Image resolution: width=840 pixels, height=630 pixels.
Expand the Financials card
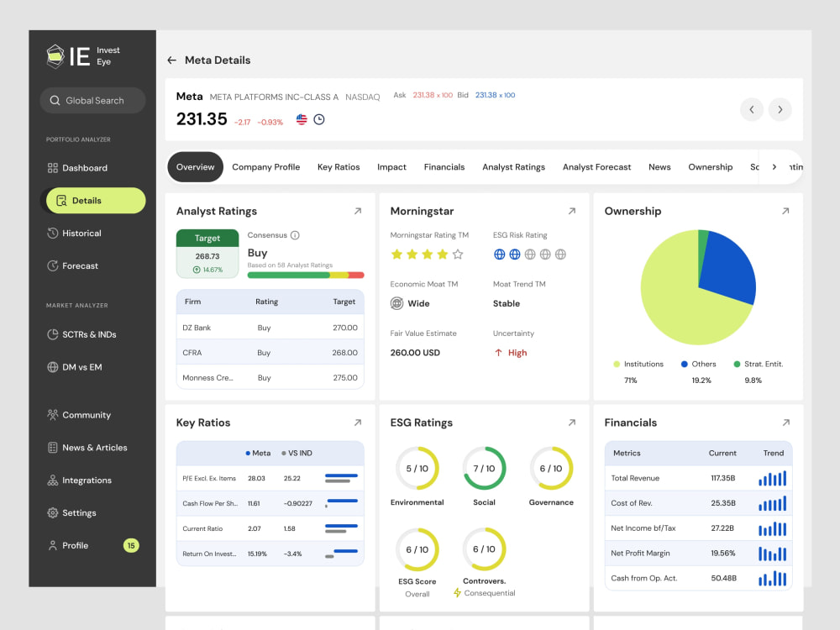point(786,423)
